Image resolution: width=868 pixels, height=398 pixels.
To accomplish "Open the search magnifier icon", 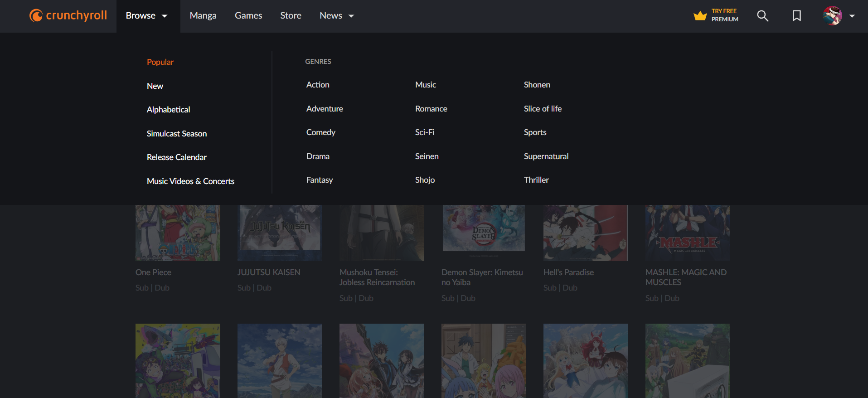I will coord(762,16).
